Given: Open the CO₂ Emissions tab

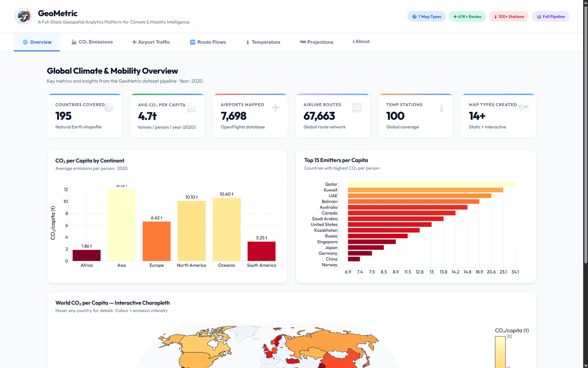Looking at the screenshot, I should coord(92,42).
